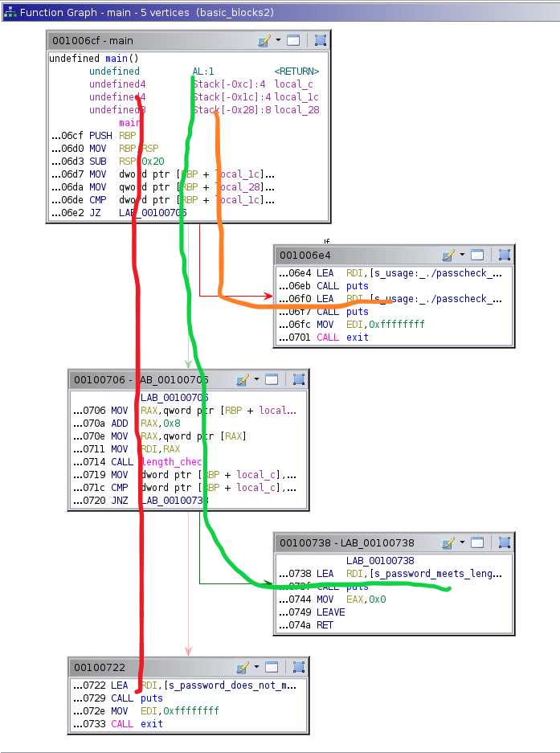Click group vertices icon on block 00100738
This screenshot has width=560, height=753.
coord(504,542)
